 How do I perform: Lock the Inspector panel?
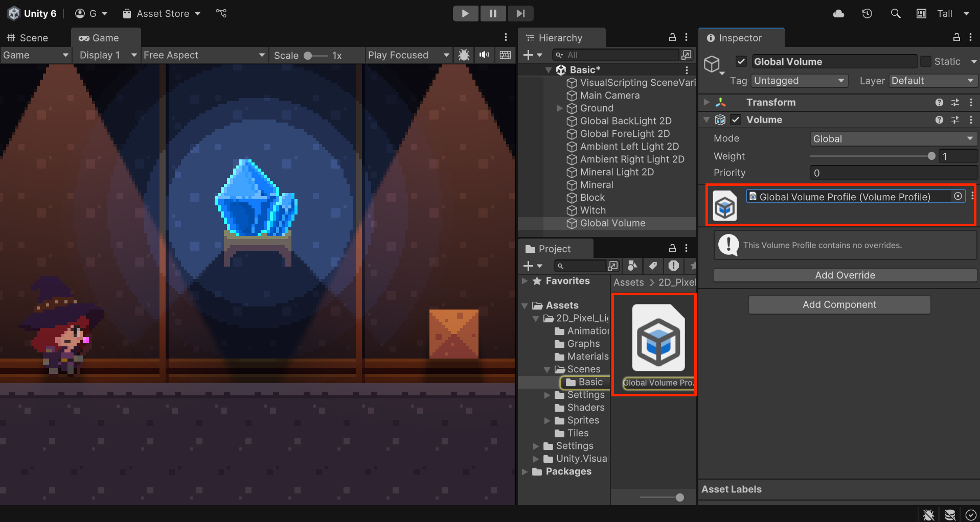(956, 37)
